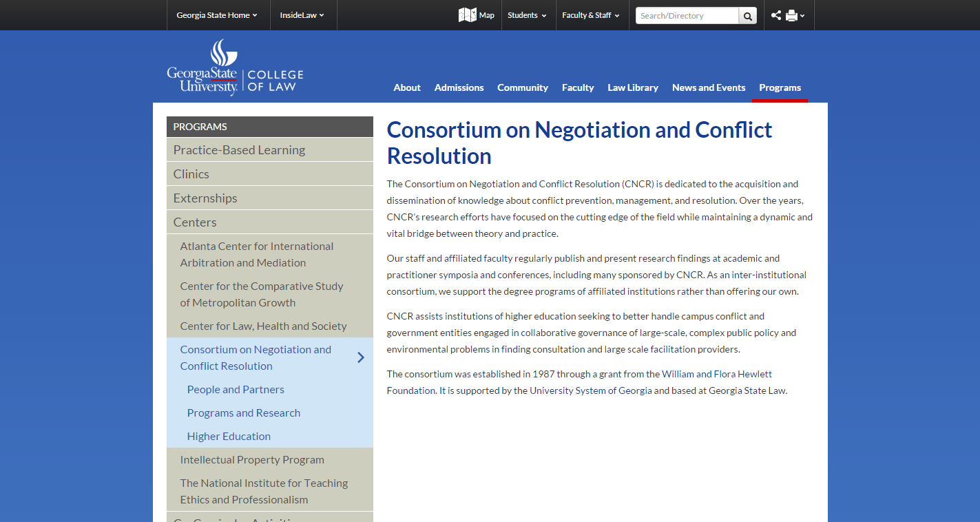Open National Institute for Teaching Ethics and Professionalism
This screenshot has height=522, width=980.
tap(270, 491)
